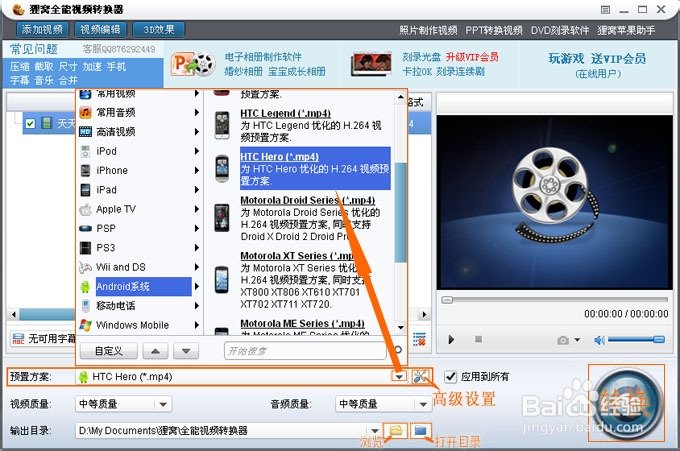Open the DVD刻录软件 link
Image resolution: width=680 pixels, height=451 pixels.
tap(560, 30)
